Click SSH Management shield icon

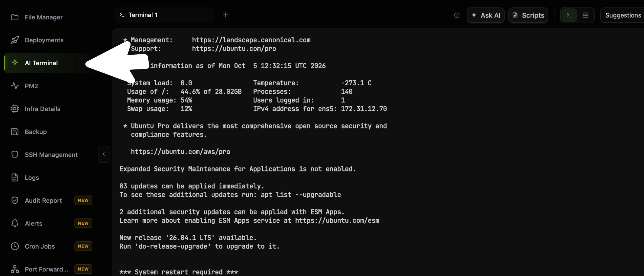[x=15, y=154]
